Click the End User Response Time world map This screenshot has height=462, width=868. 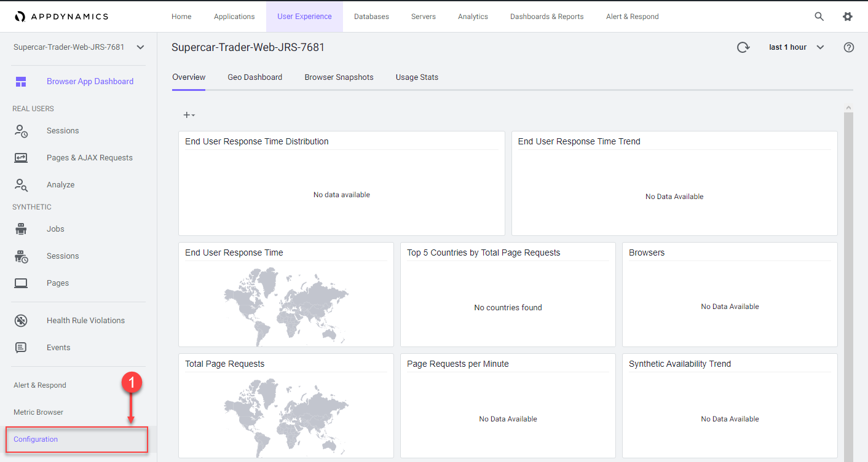[286, 307]
